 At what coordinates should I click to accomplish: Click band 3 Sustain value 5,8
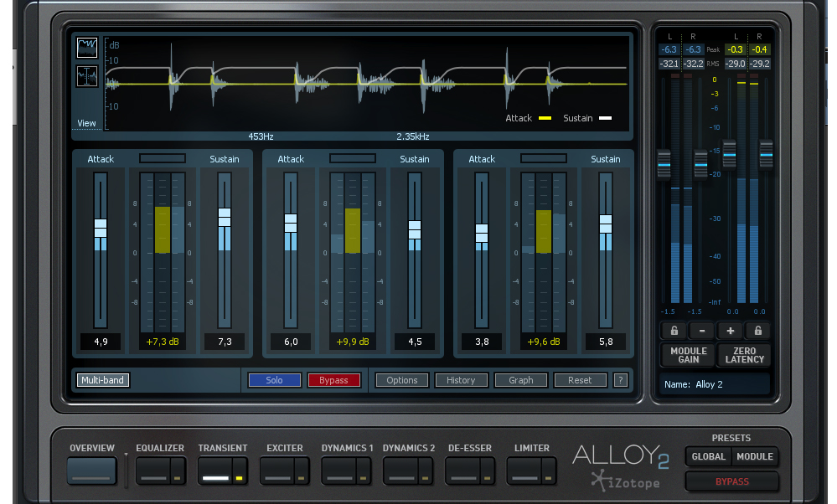click(x=606, y=342)
